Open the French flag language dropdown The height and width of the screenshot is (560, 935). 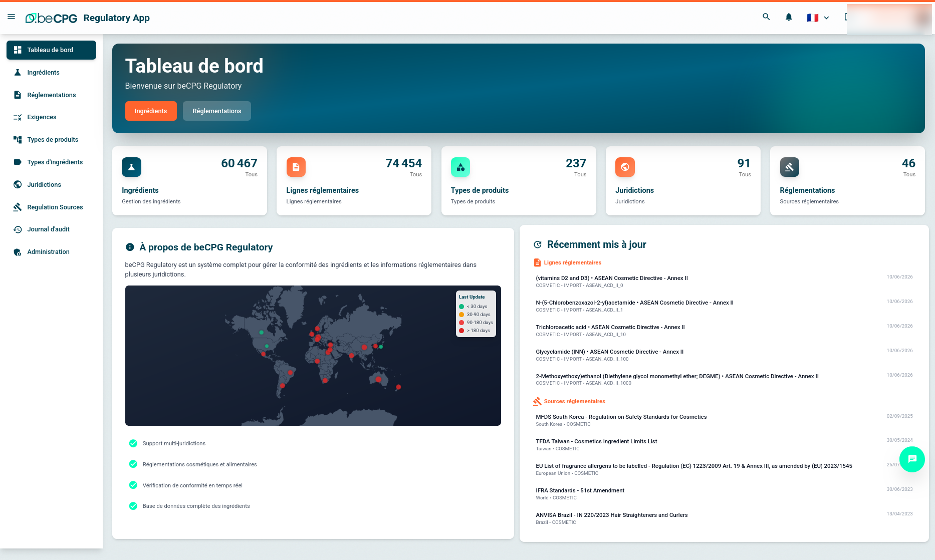click(818, 18)
